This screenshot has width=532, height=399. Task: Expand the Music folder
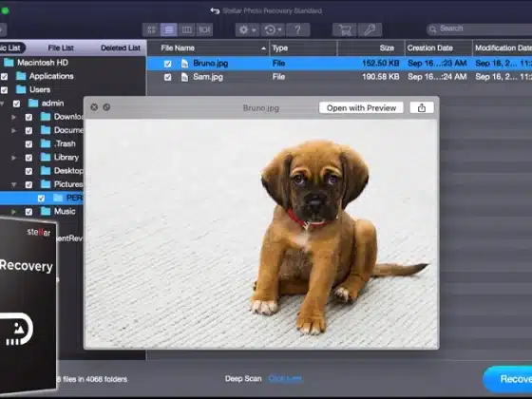(14, 212)
